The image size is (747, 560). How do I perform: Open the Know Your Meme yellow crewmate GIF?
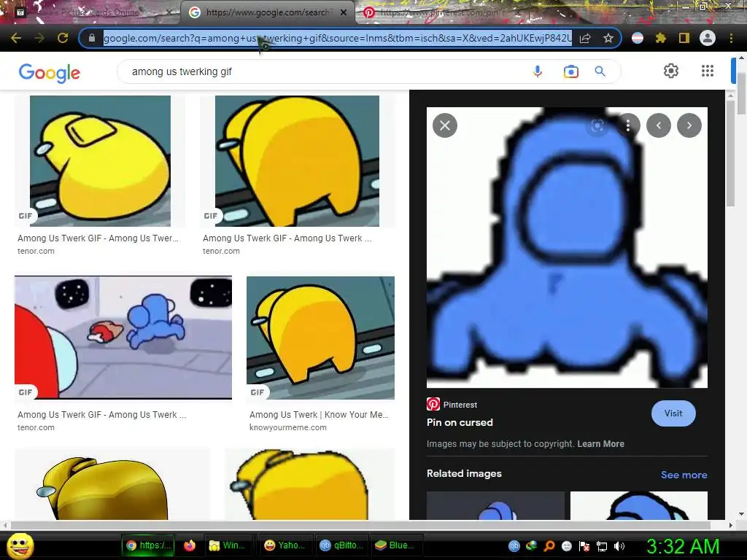pos(321,338)
